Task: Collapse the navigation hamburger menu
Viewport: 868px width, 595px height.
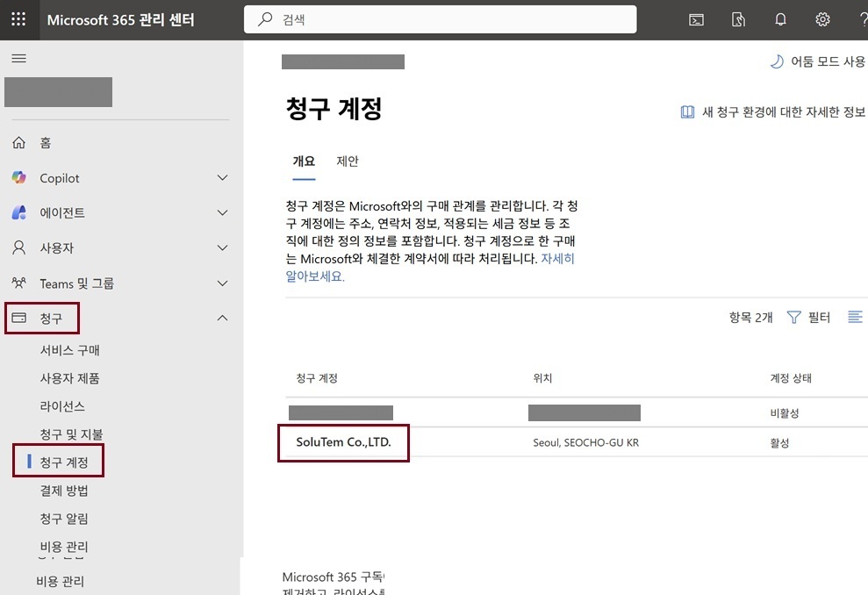Action: click(x=18, y=58)
